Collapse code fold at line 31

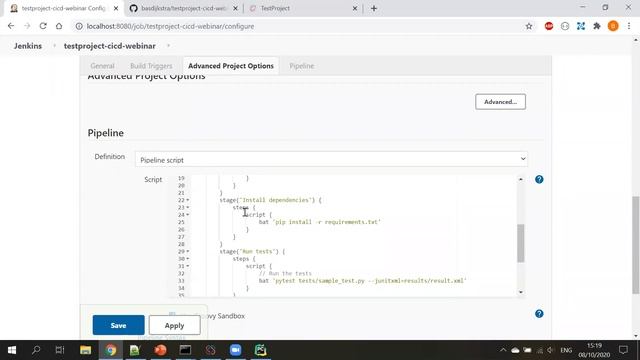pyautogui.click(x=188, y=267)
